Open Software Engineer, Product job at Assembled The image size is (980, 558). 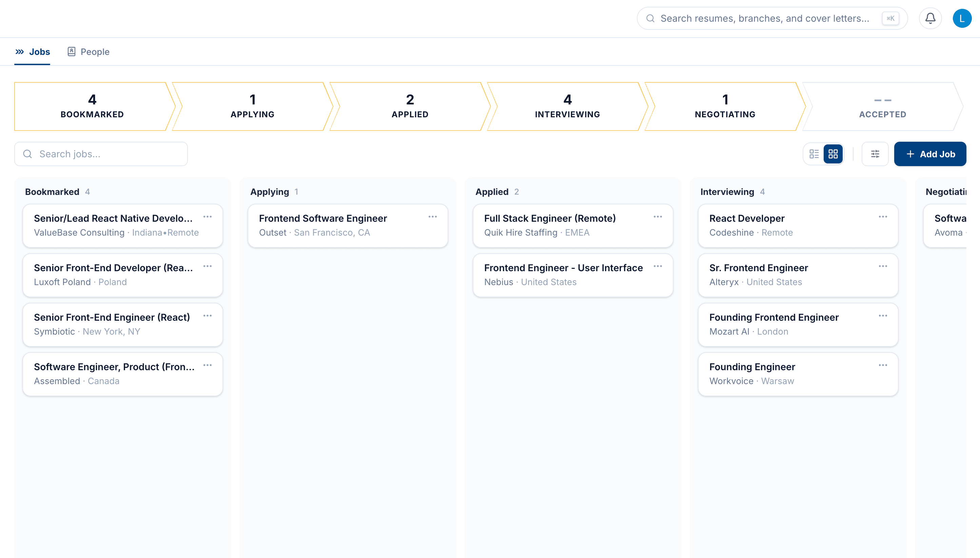(x=123, y=374)
